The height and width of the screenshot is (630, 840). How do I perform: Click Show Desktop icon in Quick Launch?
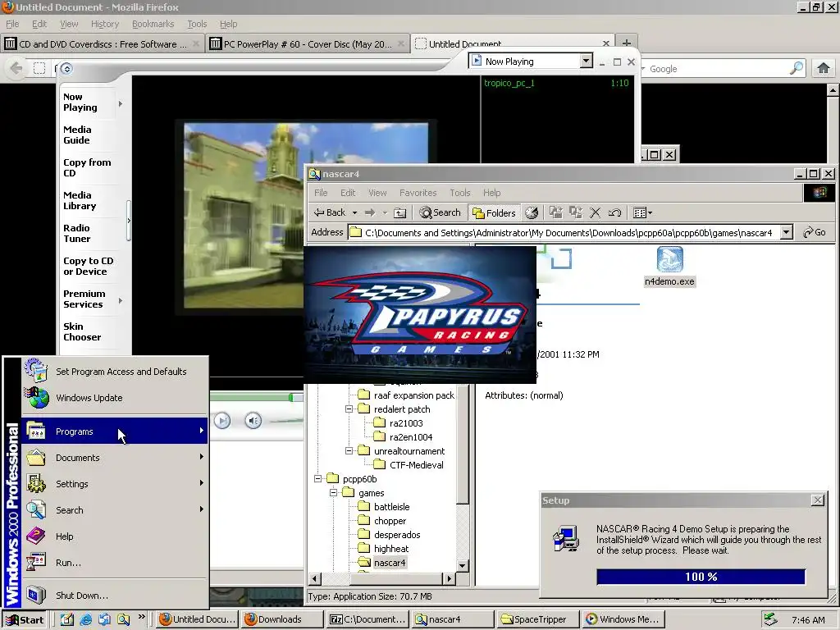coord(67,619)
